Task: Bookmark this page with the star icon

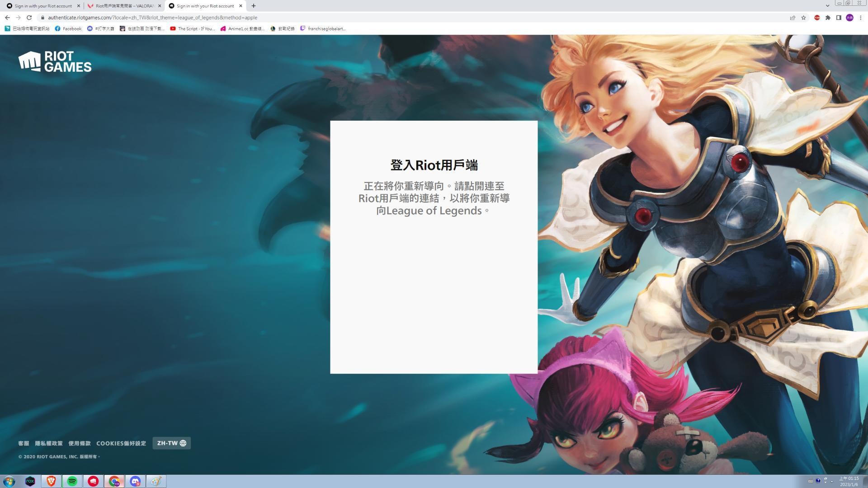Action: (x=804, y=18)
